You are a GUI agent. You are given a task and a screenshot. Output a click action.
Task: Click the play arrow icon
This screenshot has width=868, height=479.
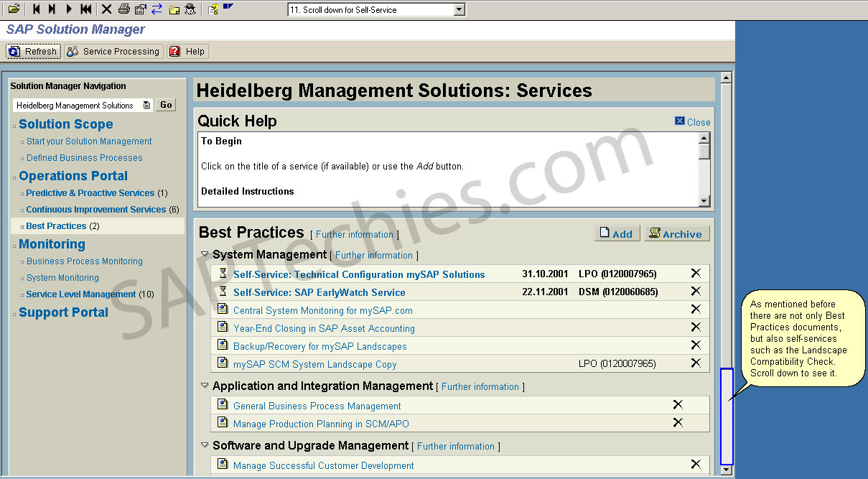[69, 9]
